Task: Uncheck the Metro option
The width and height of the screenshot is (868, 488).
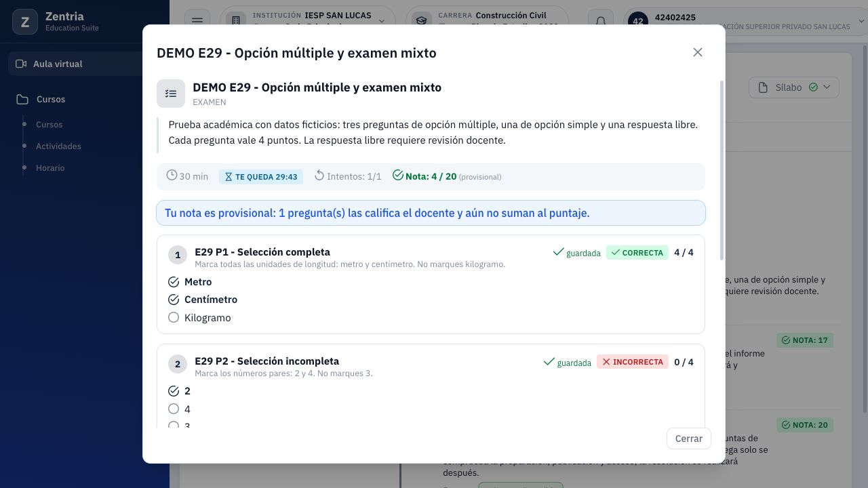Action: pyautogui.click(x=174, y=281)
